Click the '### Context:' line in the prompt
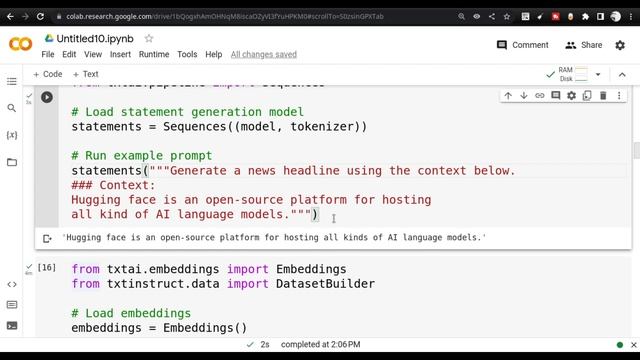 coord(113,185)
